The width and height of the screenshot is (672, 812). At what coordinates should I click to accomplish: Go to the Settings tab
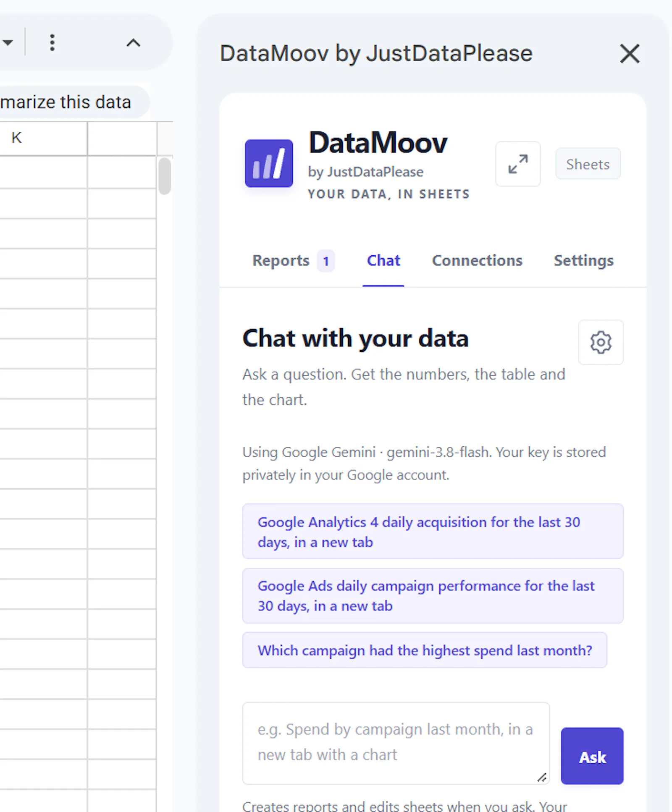[x=584, y=261]
